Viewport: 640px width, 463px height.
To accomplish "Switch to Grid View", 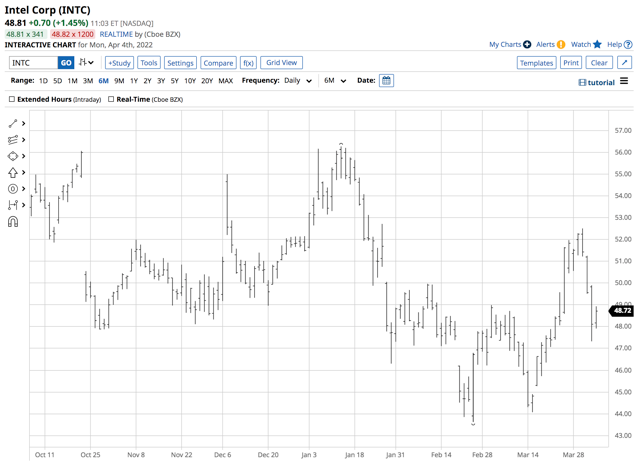I will coord(281,62).
